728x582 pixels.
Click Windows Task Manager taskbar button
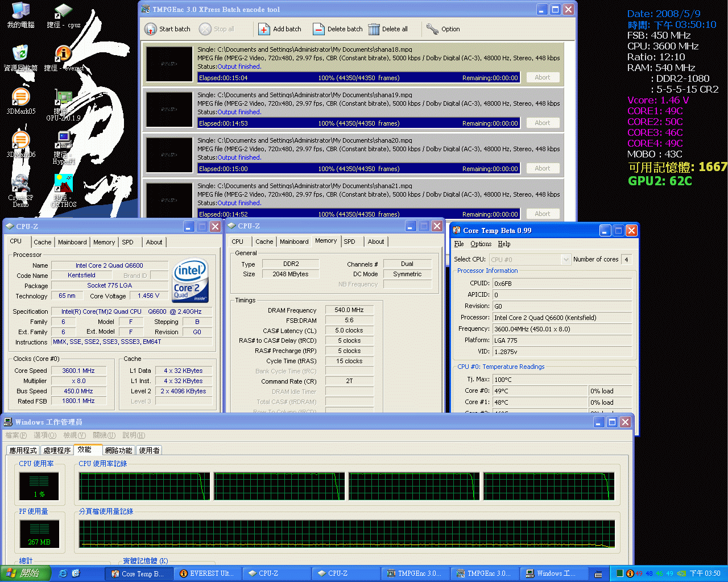coord(555,573)
